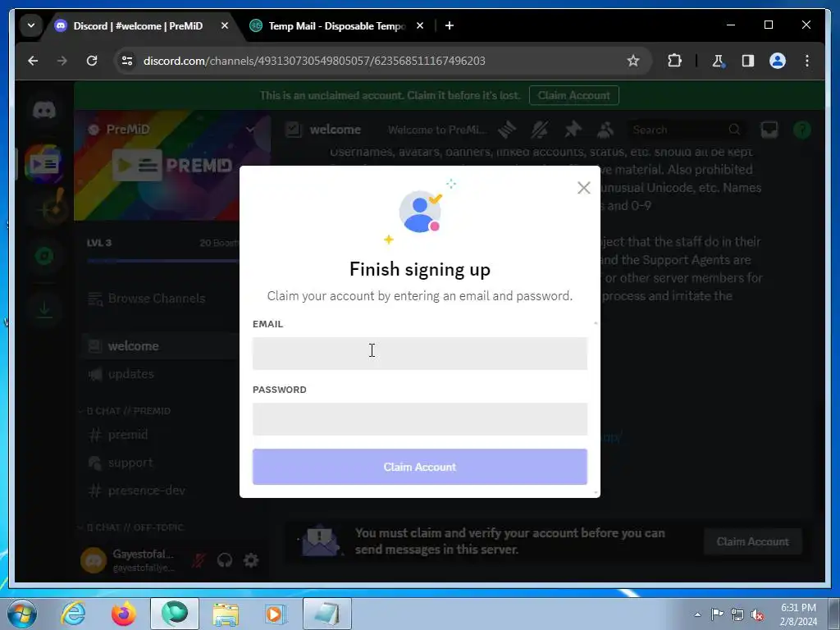Open Threads icon in channel header
The image size is (840, 630).
coord(507,129)
